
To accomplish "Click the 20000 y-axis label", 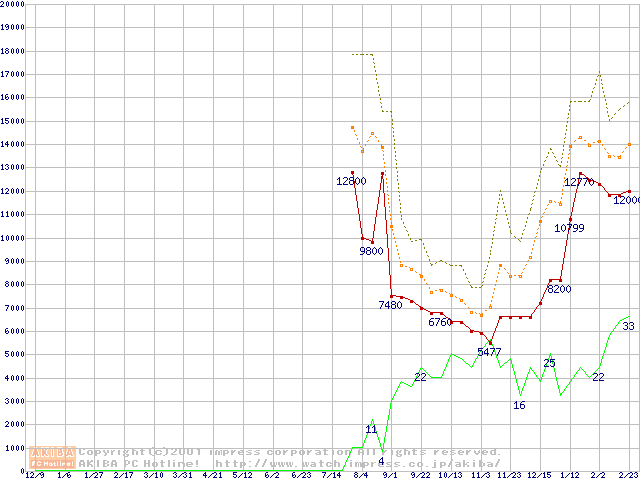I will point(12,5).
